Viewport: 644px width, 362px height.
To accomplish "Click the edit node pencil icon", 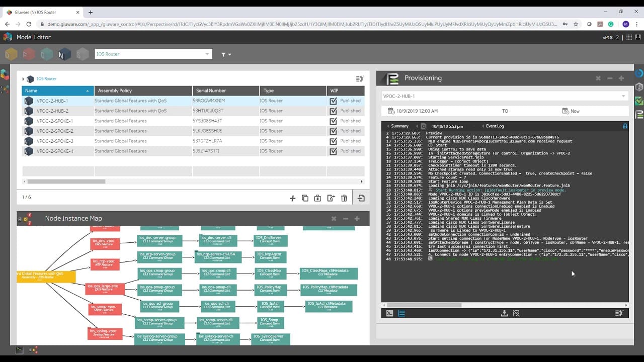I will click(x=331, y=198).
